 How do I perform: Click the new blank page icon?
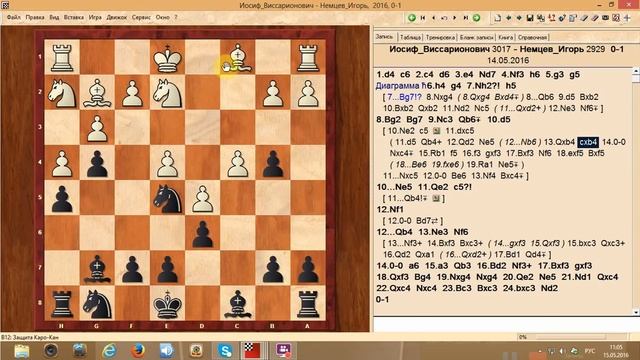click(498, 18)
